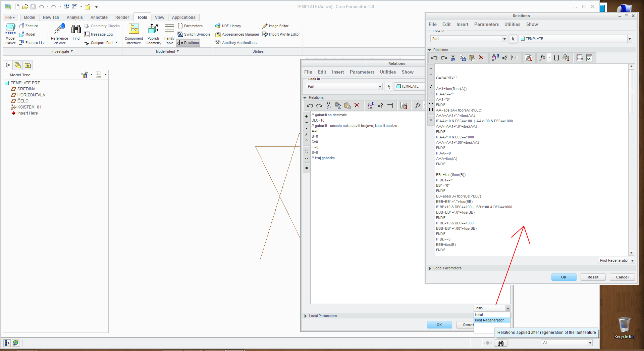This screenshot has width=644, height=351.
Task: Select Initial option in the dropdown list
Action: 492,315
